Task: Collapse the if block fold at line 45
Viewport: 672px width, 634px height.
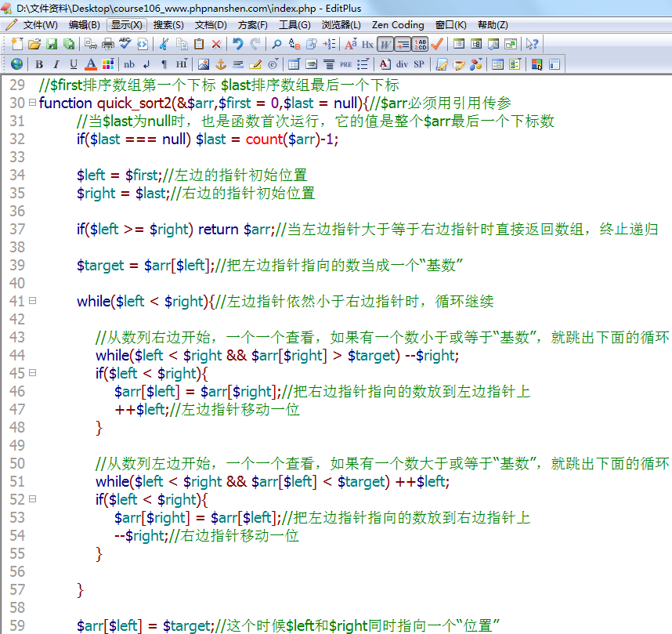Action: (33, 373)
